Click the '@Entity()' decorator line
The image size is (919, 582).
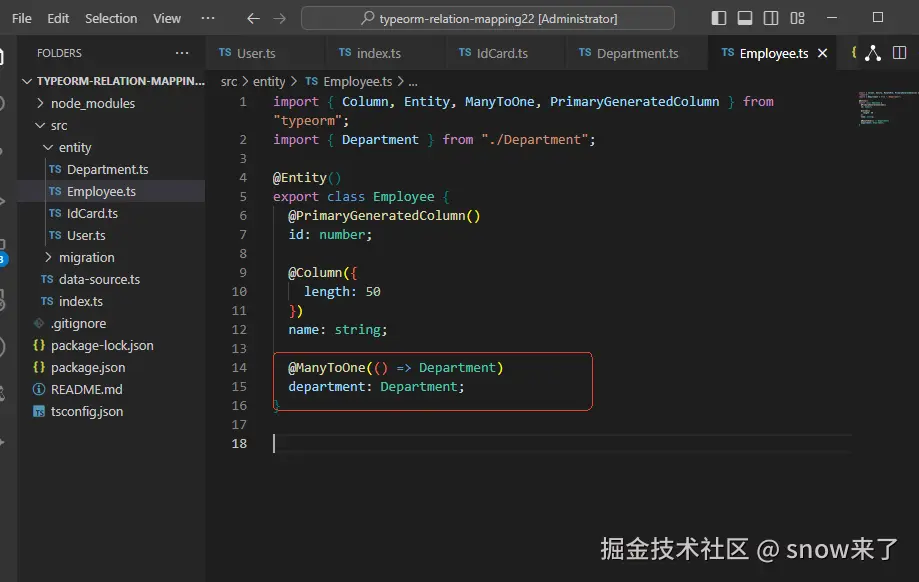click(x=307, y=178)
